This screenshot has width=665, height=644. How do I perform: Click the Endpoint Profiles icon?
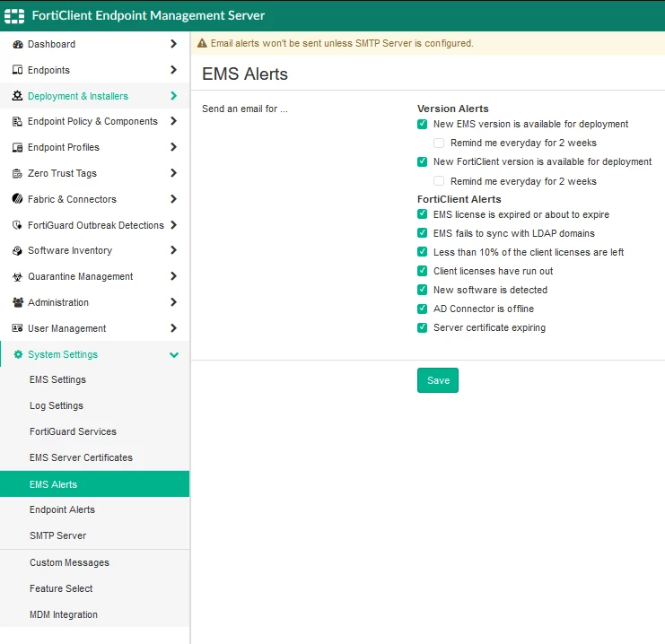pos(17,147)
